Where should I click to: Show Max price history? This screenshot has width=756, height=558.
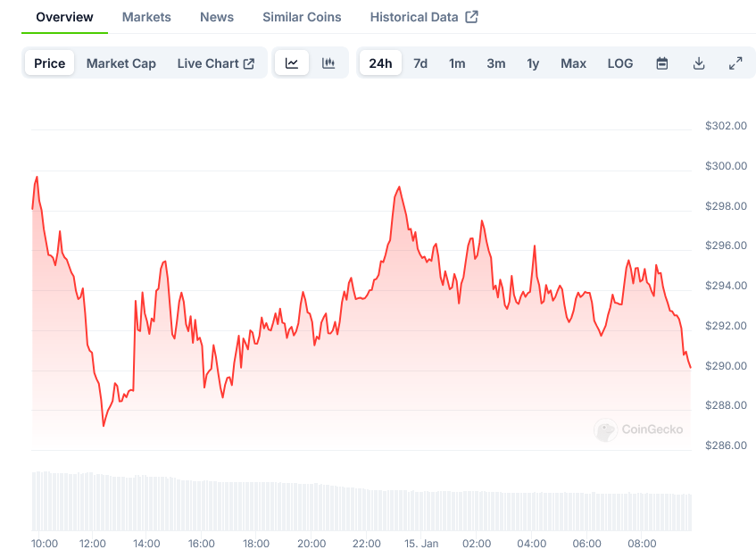(574, 63)
